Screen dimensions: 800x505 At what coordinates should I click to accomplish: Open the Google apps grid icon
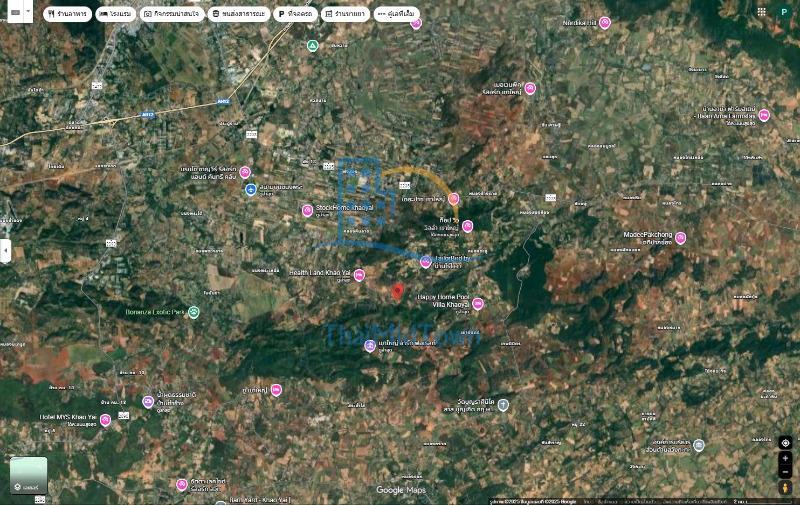pos(762,12)
